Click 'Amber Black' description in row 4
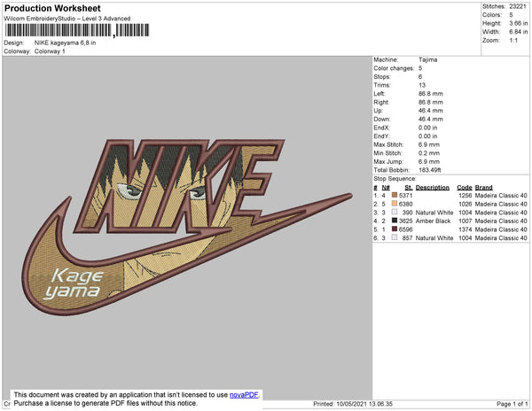 [434, 221]
